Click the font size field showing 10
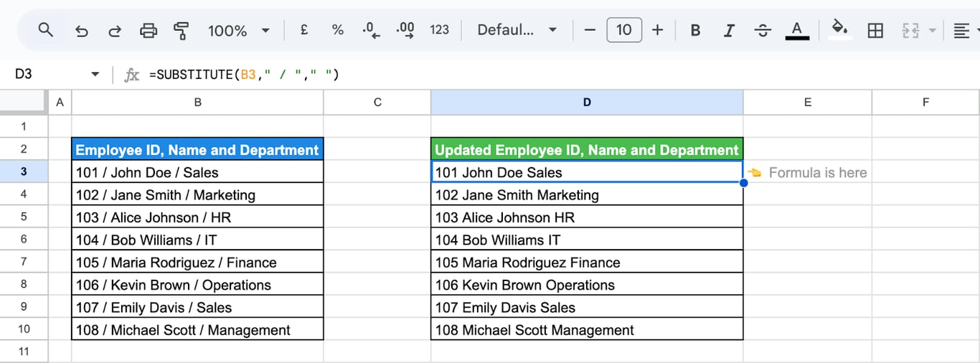The width and height of the screenshot is (980, 363). [623, 30]
